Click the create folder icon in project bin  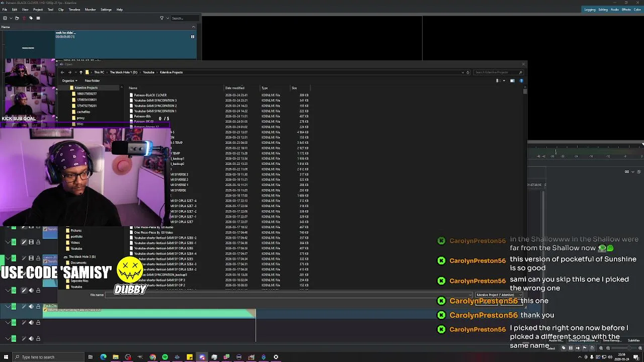[17, 18]
